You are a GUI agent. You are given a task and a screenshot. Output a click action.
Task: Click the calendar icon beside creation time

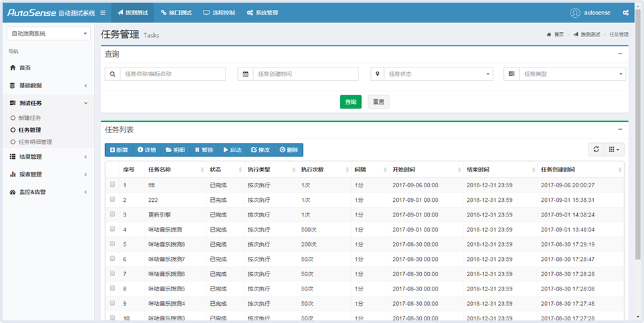click(x=245, y=74)
